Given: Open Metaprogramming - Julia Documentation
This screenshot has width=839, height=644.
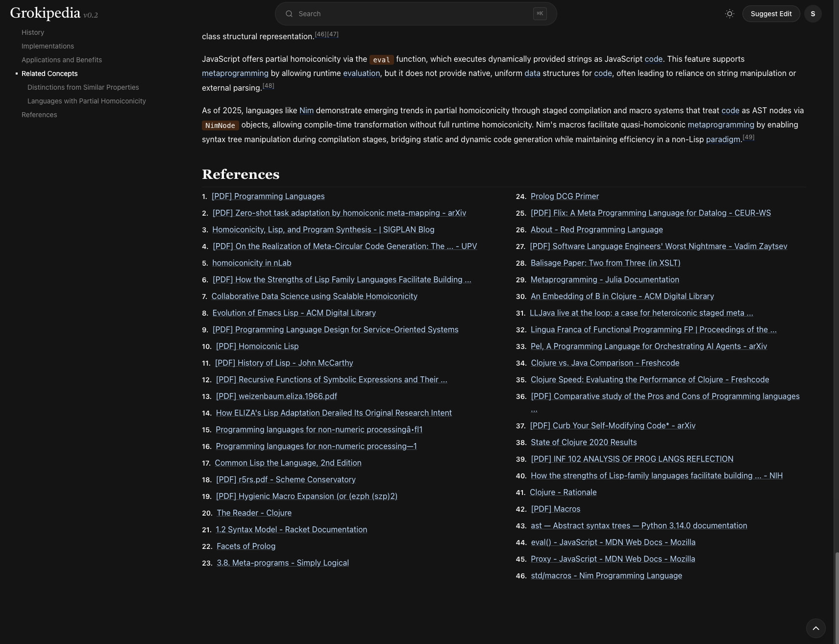Looking at the screenshot, I should tap(605, 279).
